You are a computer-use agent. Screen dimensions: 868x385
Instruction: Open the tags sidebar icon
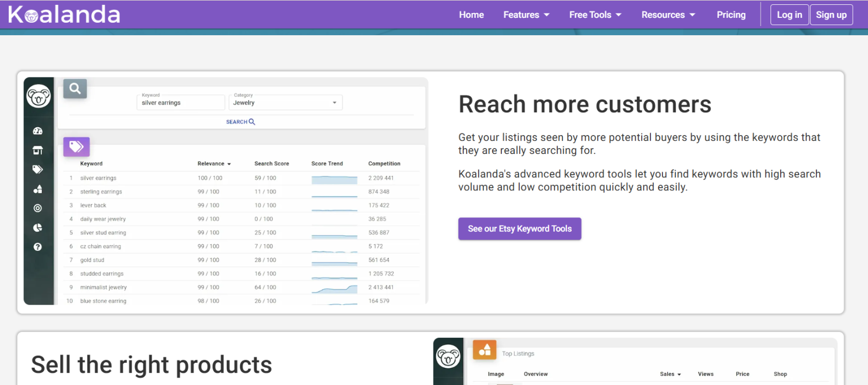pos(37,169)
